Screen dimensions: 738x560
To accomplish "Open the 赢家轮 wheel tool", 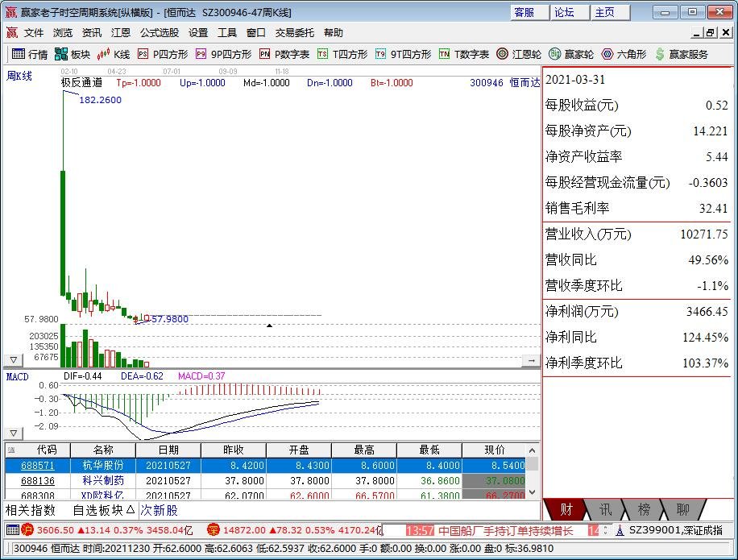I will pos(571,54).
